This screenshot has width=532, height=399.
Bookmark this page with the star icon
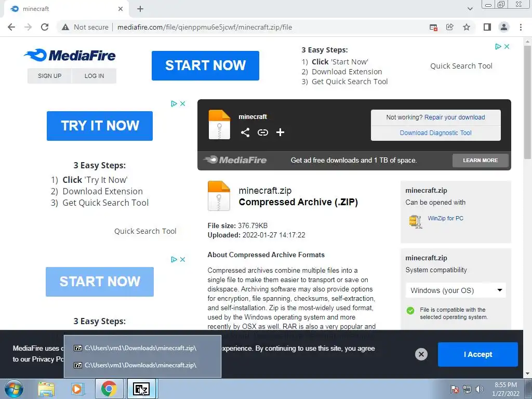(467, 27)
